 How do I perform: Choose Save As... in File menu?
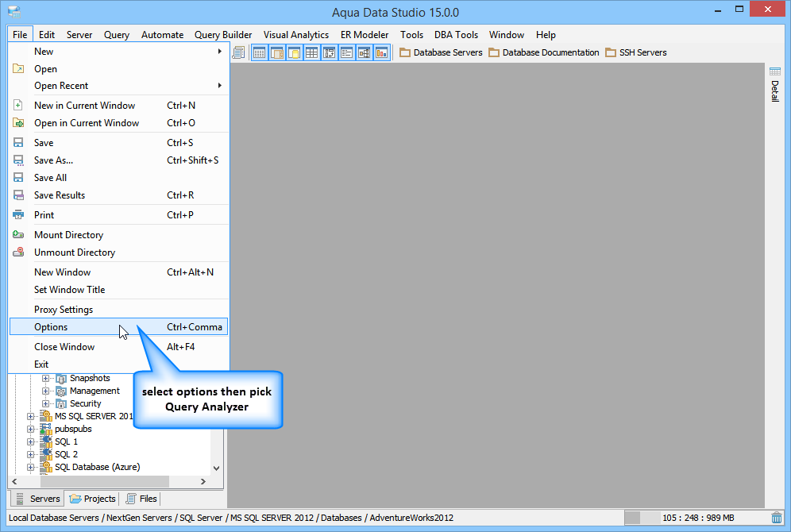coord(118,160)
